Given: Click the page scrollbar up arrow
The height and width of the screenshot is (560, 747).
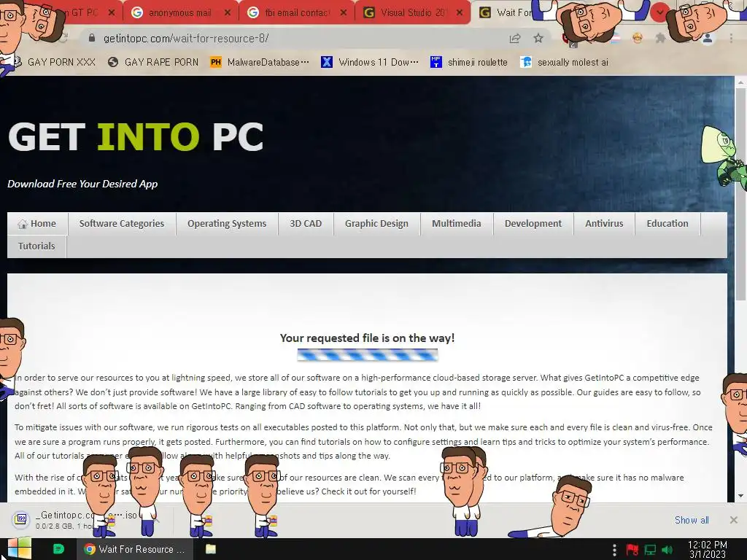Looking at the screenshot, I should click(x=741, y=82).
